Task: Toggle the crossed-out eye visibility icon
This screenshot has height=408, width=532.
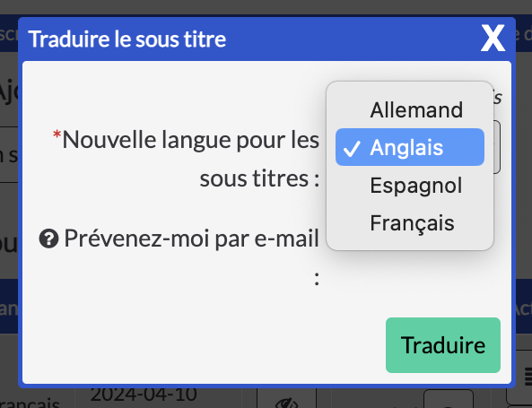Action: [287, 403]
